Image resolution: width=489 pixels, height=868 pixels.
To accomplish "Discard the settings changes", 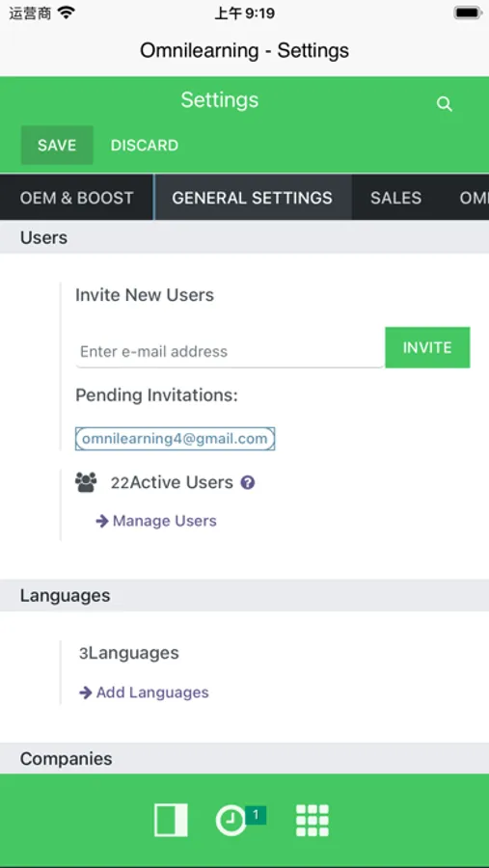I will pos(145,145).
